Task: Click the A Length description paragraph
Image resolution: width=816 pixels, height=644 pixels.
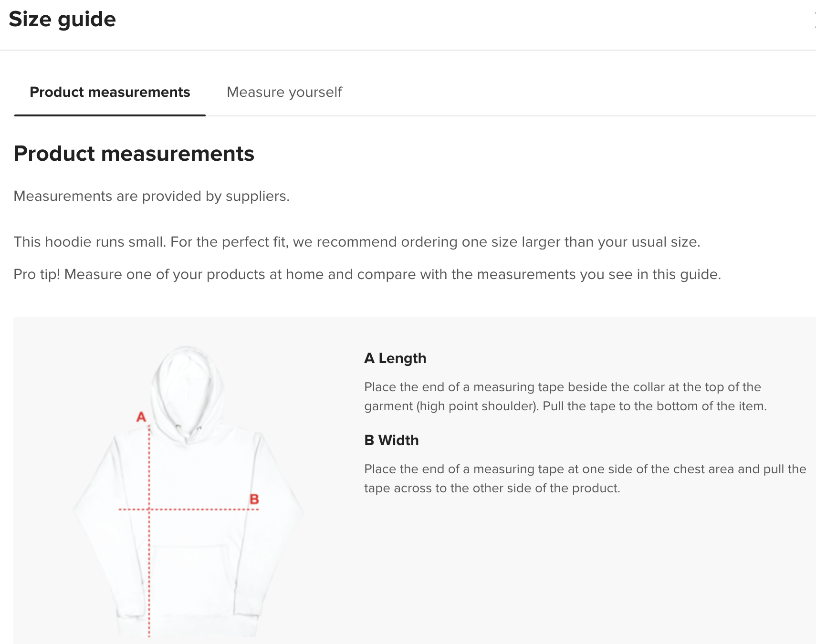Action: [565, 396]
